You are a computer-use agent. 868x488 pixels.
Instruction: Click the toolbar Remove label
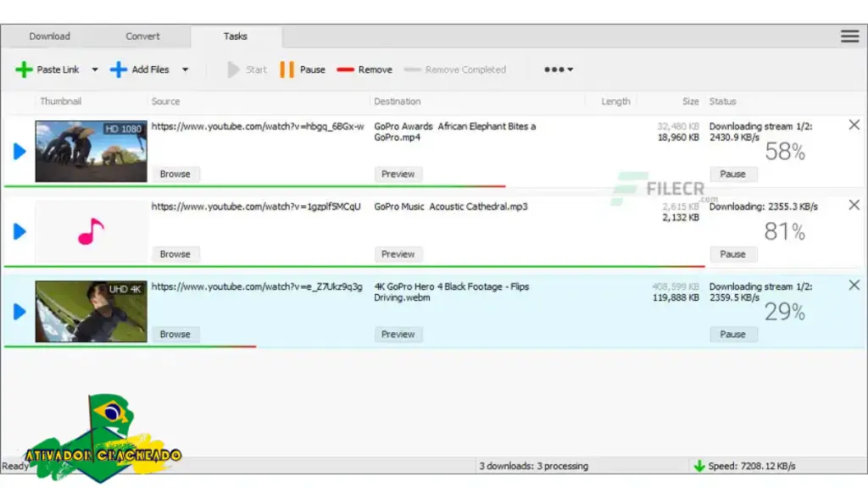(375, 69)
